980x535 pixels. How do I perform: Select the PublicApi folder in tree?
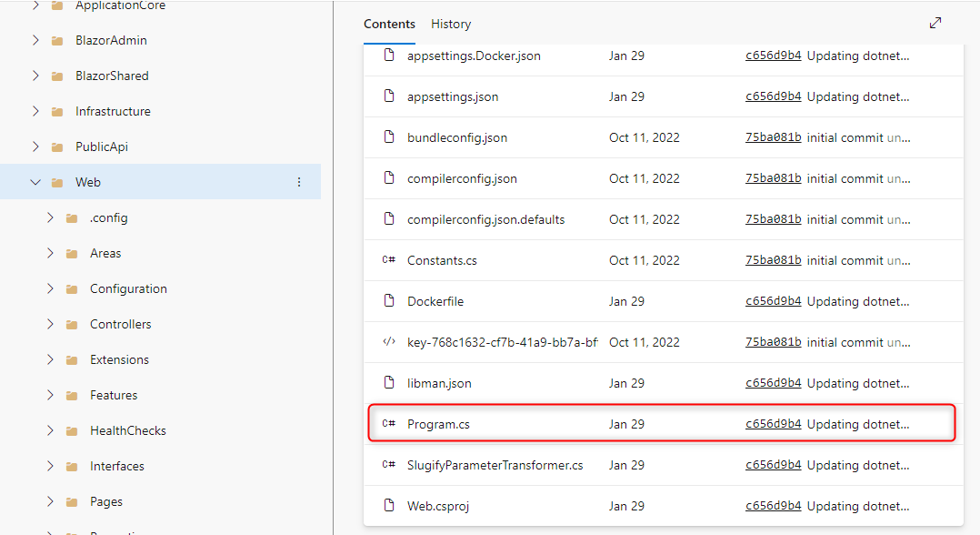coord(102,146)
